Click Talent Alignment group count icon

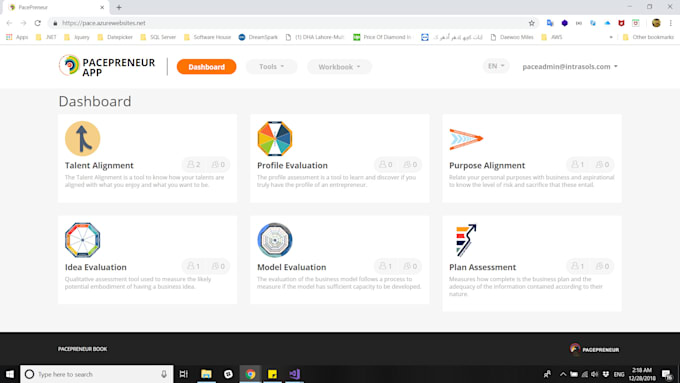click(x=215, y=164)
